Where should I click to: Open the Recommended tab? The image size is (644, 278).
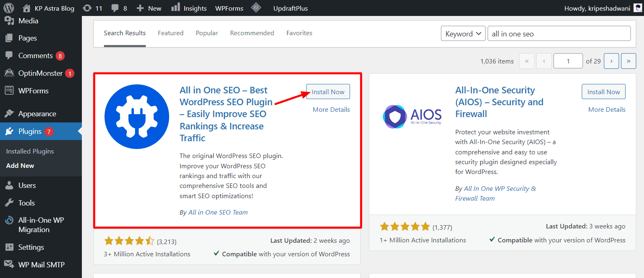[252, 33]
